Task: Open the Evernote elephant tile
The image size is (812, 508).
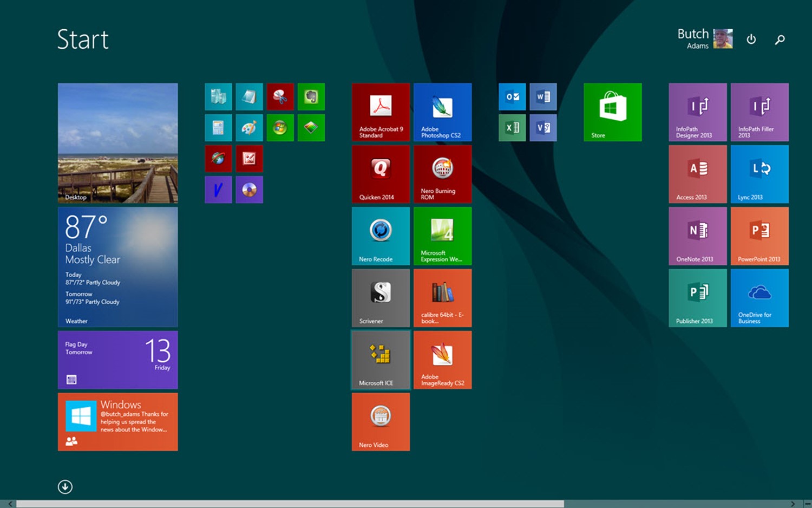Action: tap(311, 97)
